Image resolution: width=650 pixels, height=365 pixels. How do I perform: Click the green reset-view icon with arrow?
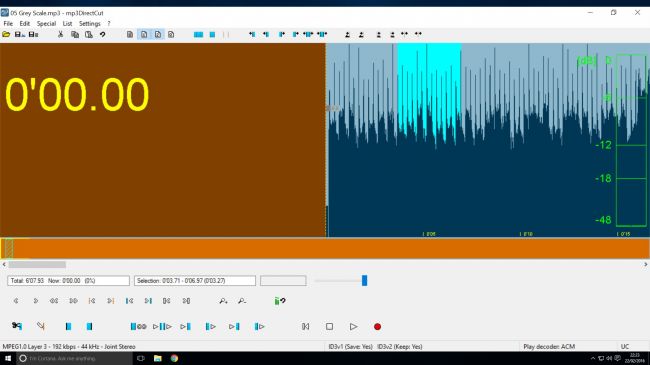280,301
